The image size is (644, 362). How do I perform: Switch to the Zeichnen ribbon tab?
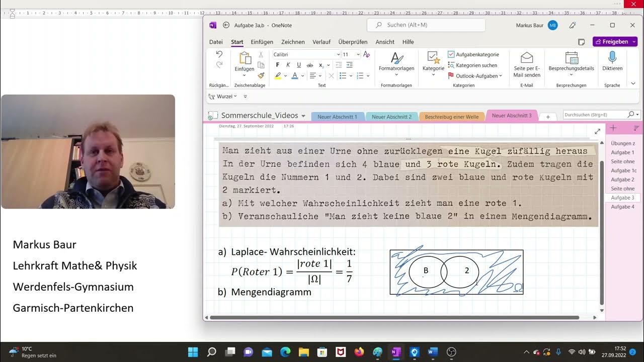tap(293, 42)
